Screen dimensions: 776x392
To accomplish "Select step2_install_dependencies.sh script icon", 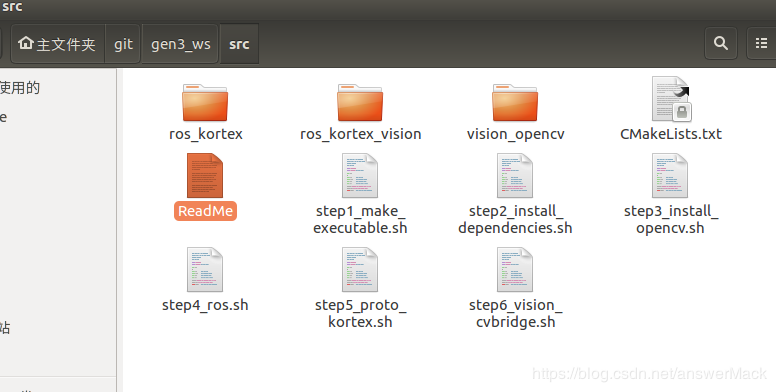I will pos(515,175).
